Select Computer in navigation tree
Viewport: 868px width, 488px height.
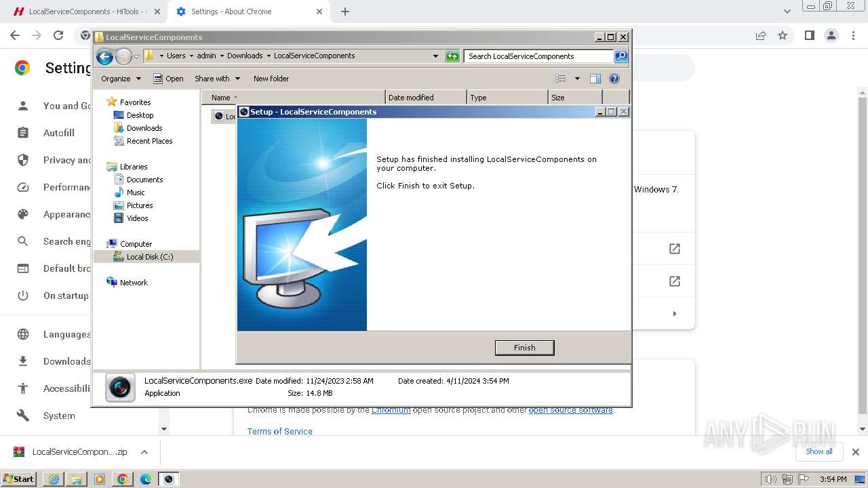pos(136,244)
